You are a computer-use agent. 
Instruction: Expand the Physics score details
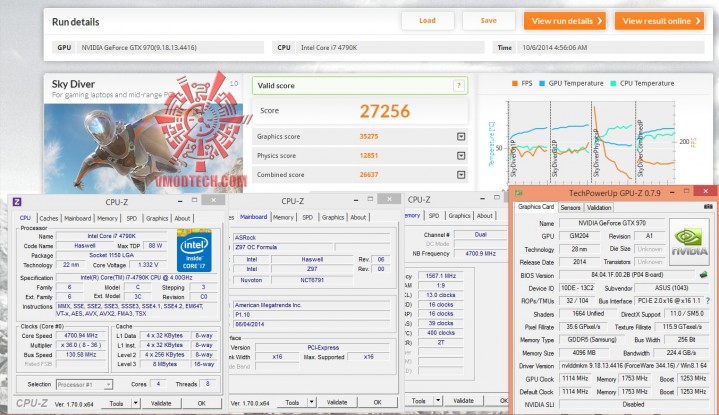pos(461,156)
